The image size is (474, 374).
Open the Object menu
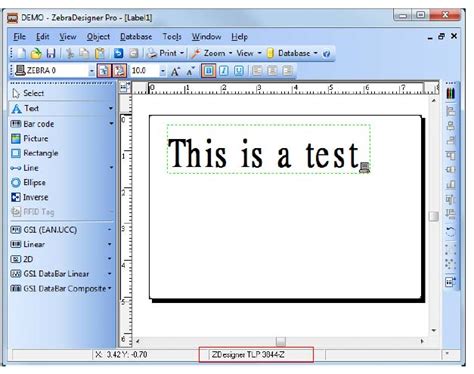point(98,37)
